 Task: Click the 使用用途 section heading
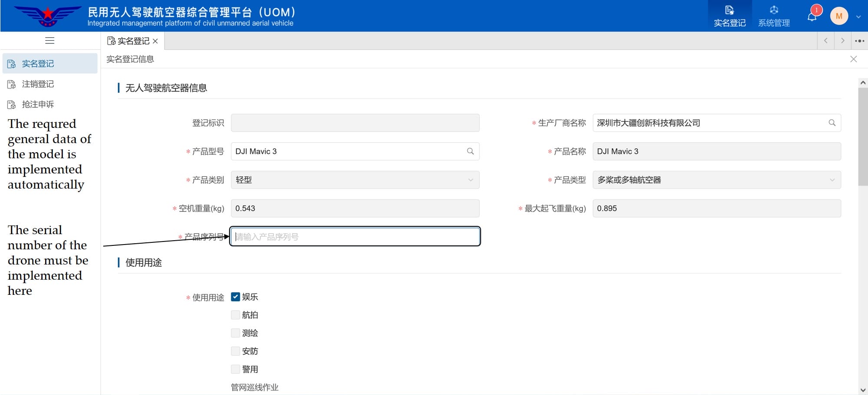click(x=144, y=263)
